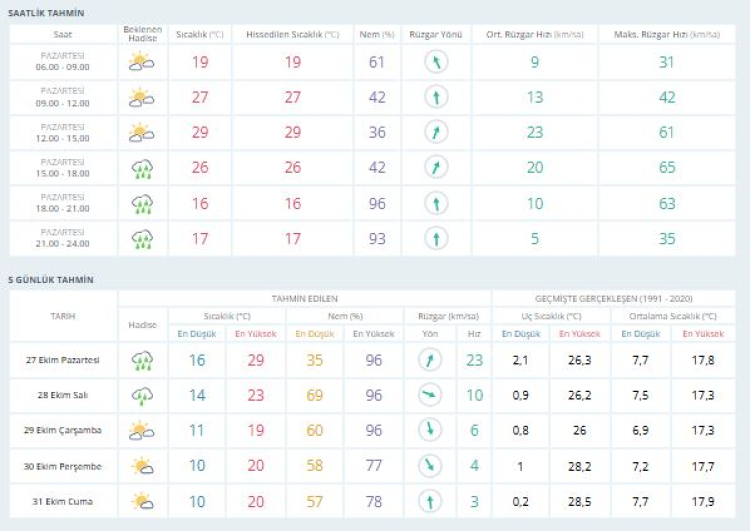The image size is (750, 531).
Task: Click the wind direction arrow for 18.00 - 21.00
Action: [435, 204]
